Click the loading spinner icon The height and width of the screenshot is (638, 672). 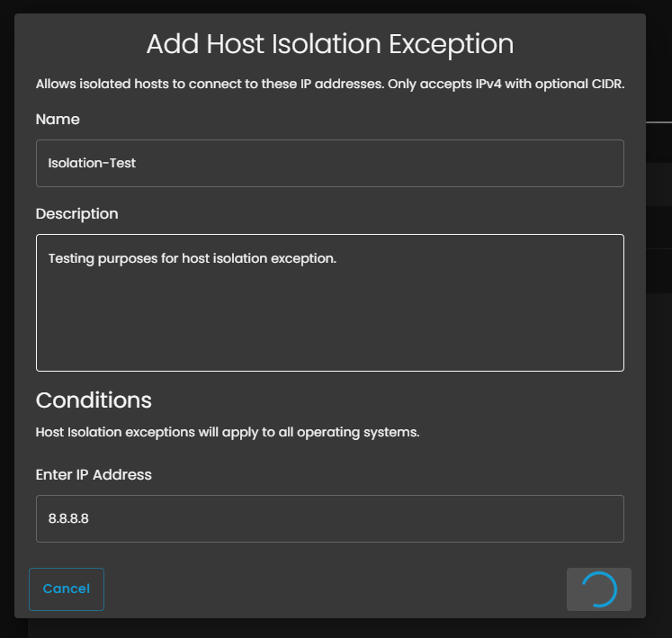[599, 589]
